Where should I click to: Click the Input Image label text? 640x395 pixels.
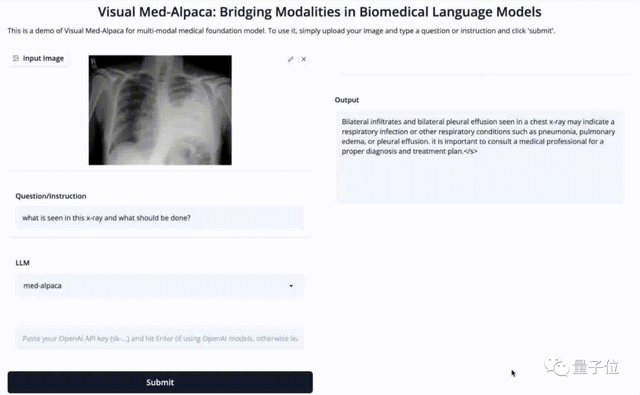point(43,58)
